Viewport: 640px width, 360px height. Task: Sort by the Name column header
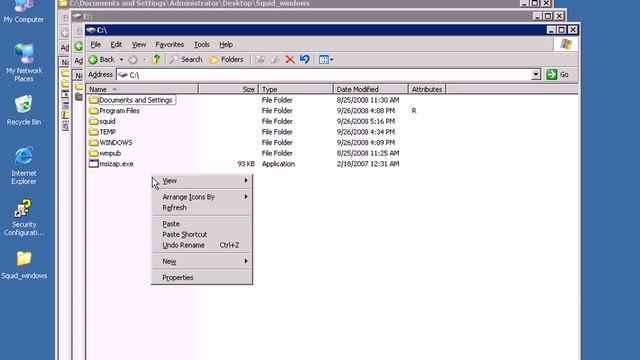(142, 89)
